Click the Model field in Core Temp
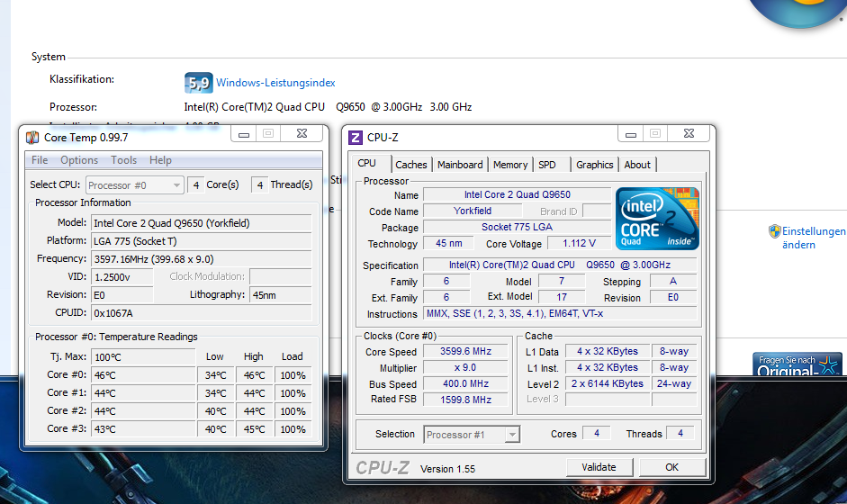The height and width of the screenshot is (504, 847). click(x=202, y=223)
